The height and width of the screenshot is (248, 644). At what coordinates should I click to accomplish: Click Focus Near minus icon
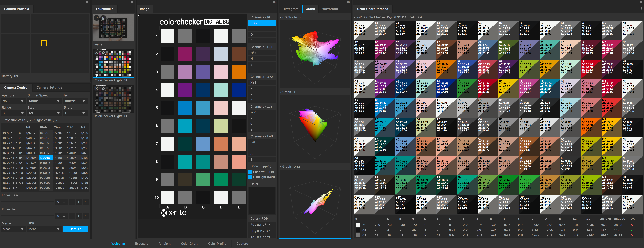click(72, 202)
